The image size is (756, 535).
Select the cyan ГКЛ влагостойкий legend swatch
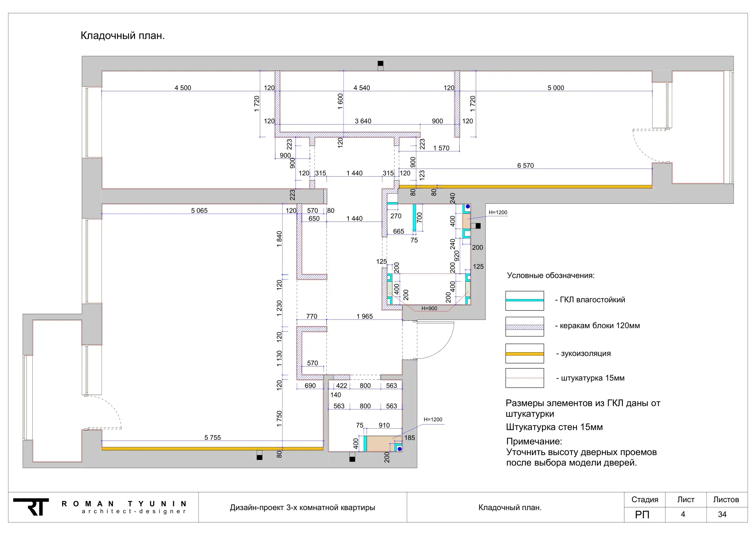click(524, 300)
